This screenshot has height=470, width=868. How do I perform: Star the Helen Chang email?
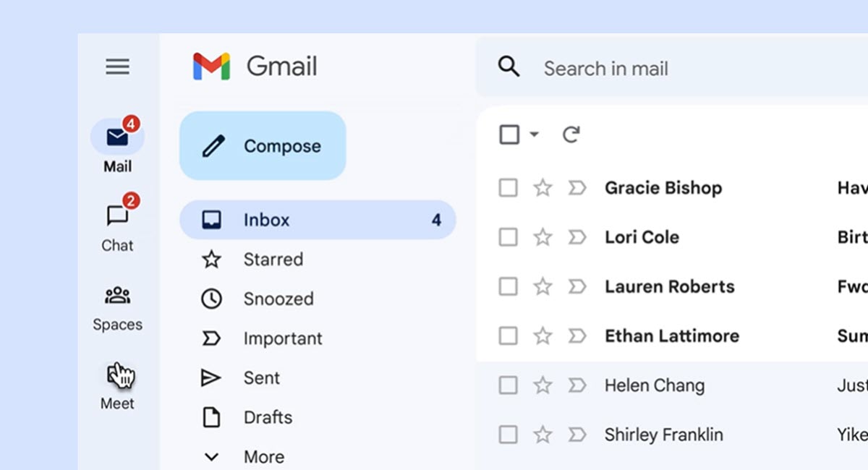[x=542, y=385]
